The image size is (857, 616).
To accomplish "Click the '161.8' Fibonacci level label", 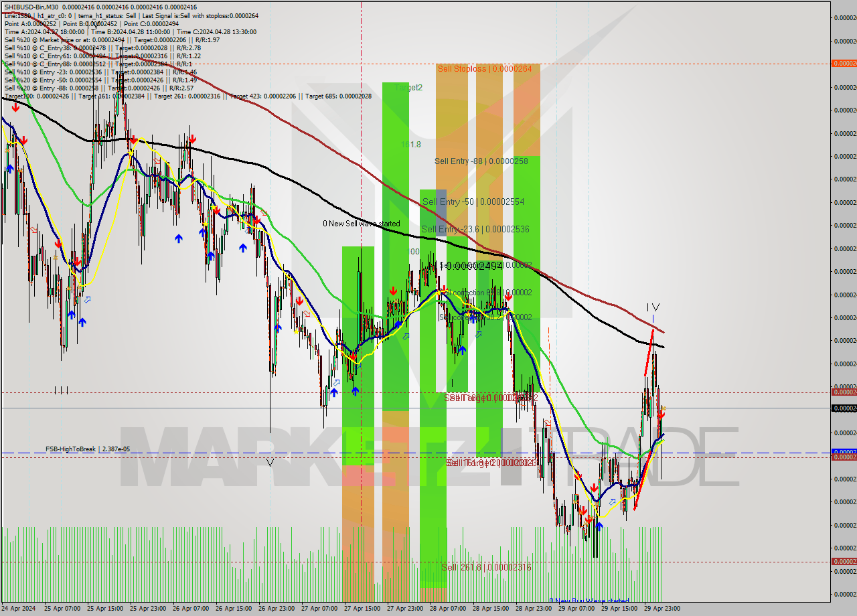I will pos(410,145).
